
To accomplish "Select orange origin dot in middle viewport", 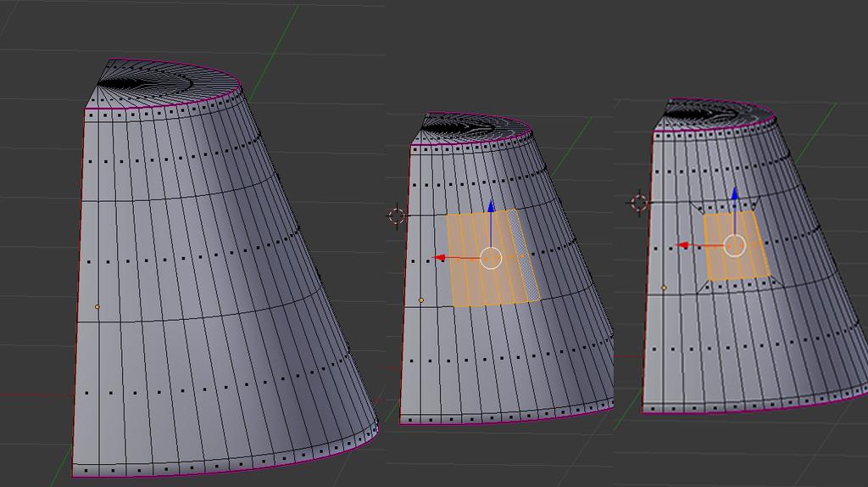I will click(421, 300).
